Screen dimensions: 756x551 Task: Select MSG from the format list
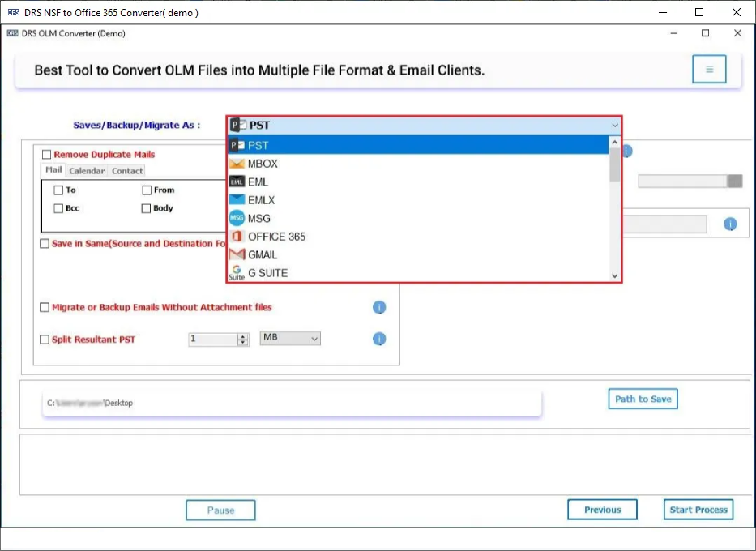coord(418,218)
